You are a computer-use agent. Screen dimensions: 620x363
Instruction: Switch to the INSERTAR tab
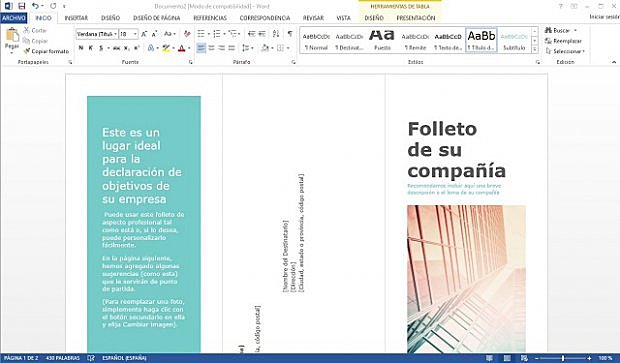point(76,18)
